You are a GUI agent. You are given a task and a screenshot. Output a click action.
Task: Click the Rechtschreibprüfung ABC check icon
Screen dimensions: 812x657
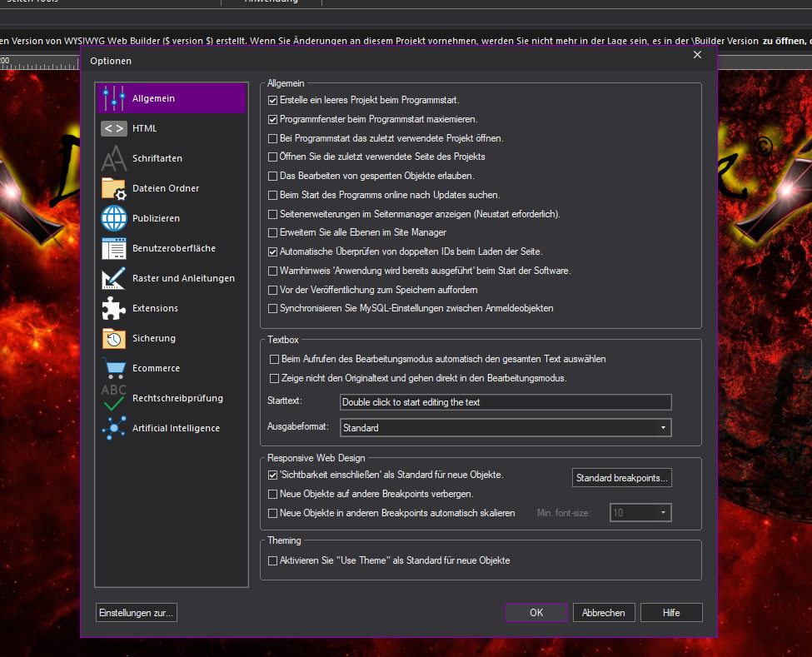[x=114, y=398]
